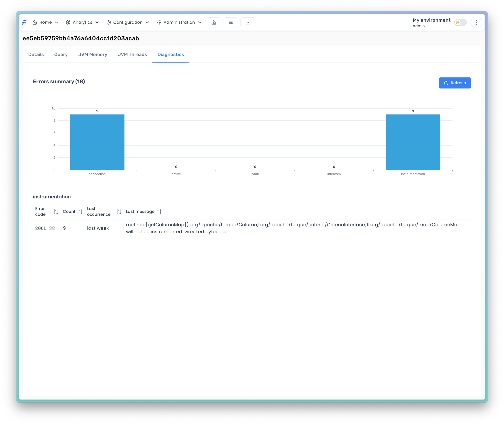This screenshot has width=504, height=424.
Task: Click the blue F app logo
Action: pyautogui.click(x=24, y=22)
